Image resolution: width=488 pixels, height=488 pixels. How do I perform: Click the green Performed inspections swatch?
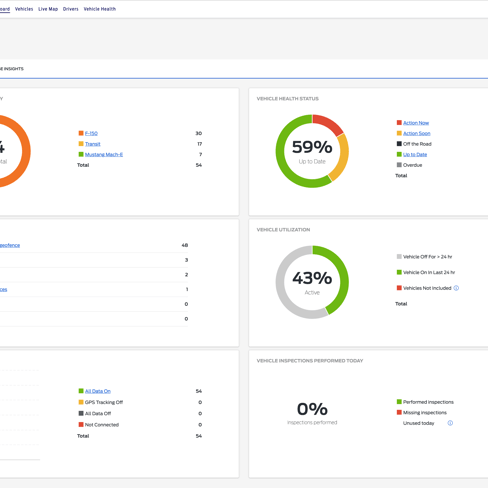[399, 402]
